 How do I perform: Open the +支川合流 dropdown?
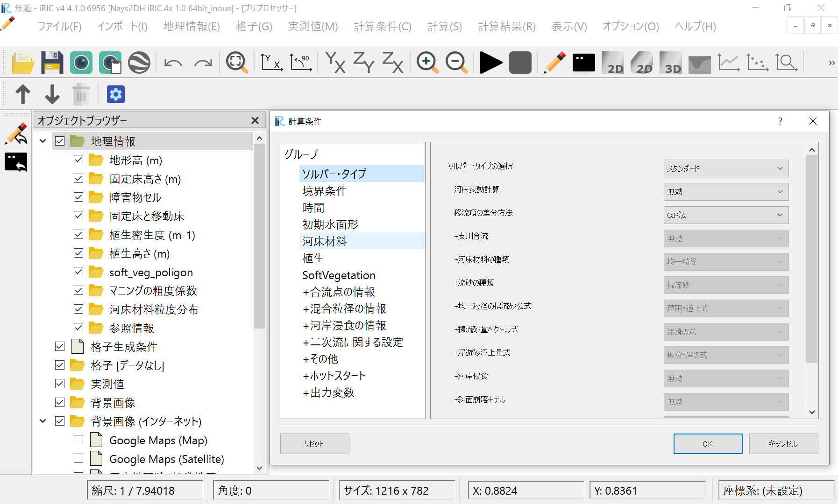[x=726, y=238]
